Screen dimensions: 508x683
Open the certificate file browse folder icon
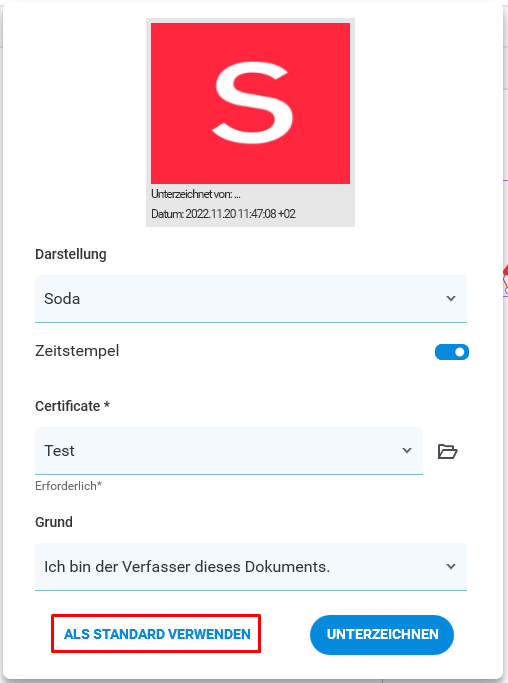pos(447,451)
